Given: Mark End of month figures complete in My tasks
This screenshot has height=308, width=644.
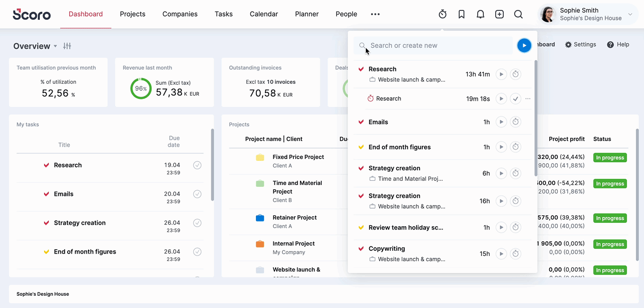Looking at the screenshot, I should 197,252.
